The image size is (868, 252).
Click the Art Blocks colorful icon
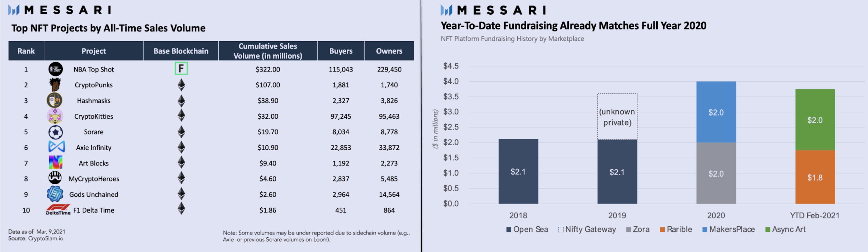56,162
